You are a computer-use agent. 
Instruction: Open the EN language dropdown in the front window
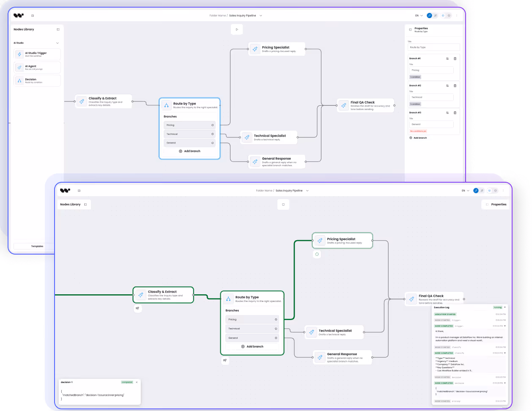(x=465, y=191)
